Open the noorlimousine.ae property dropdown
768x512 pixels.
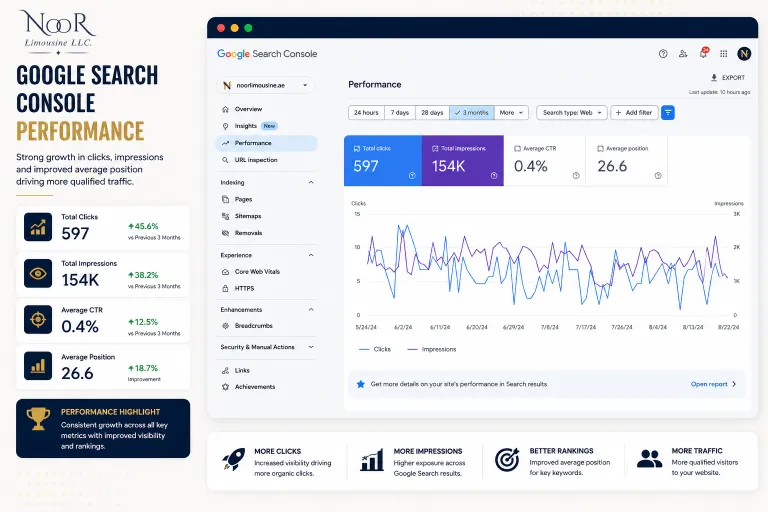pos(265,85)
